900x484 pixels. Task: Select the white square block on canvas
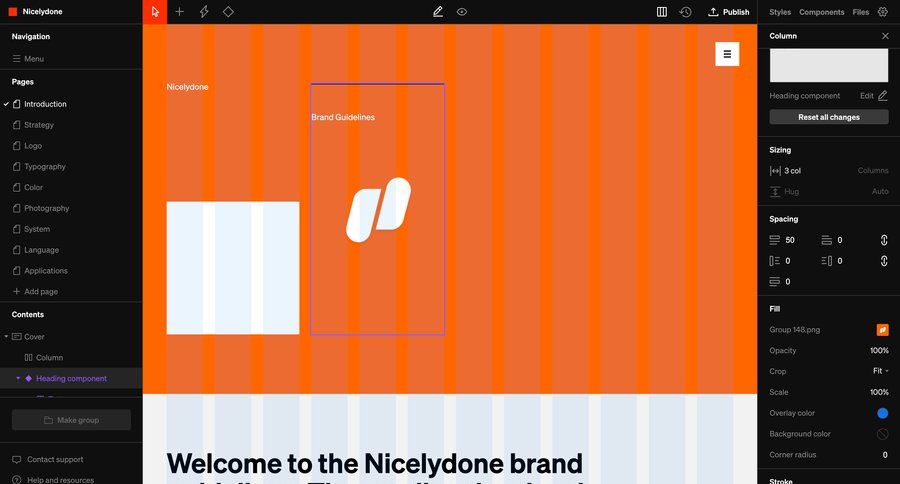[x=233, y=268]
